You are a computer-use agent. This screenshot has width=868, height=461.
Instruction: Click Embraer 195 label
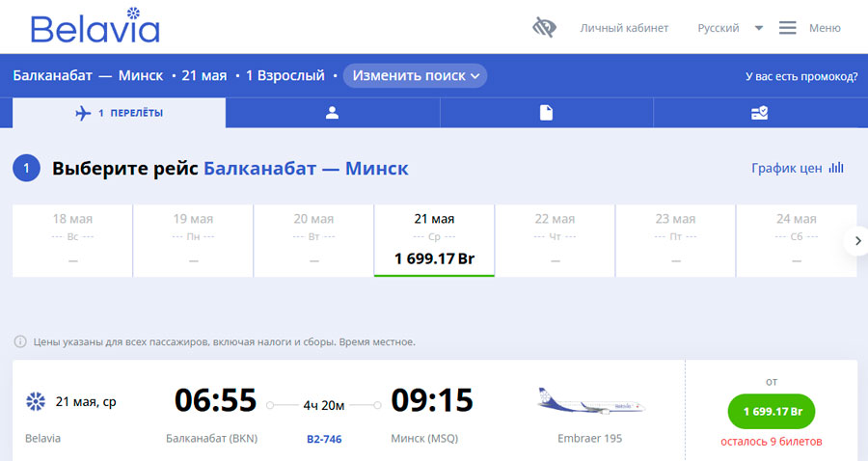point(589,438)
